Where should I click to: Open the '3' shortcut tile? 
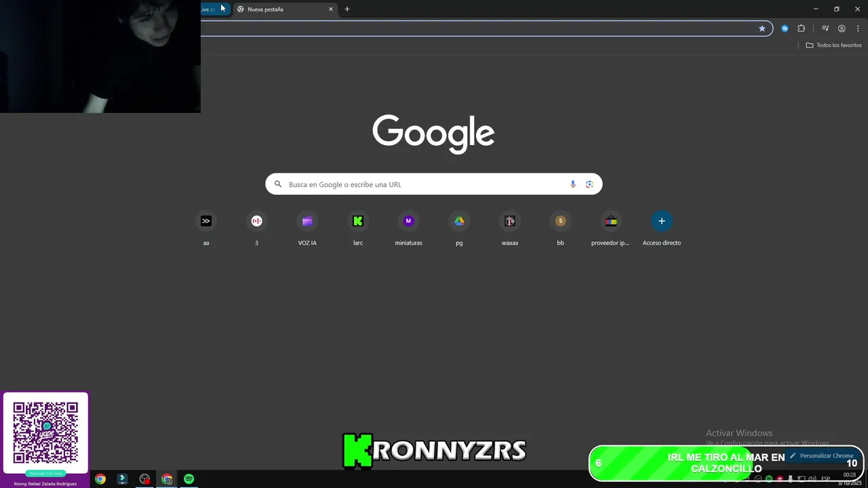[x=256, y=228]
